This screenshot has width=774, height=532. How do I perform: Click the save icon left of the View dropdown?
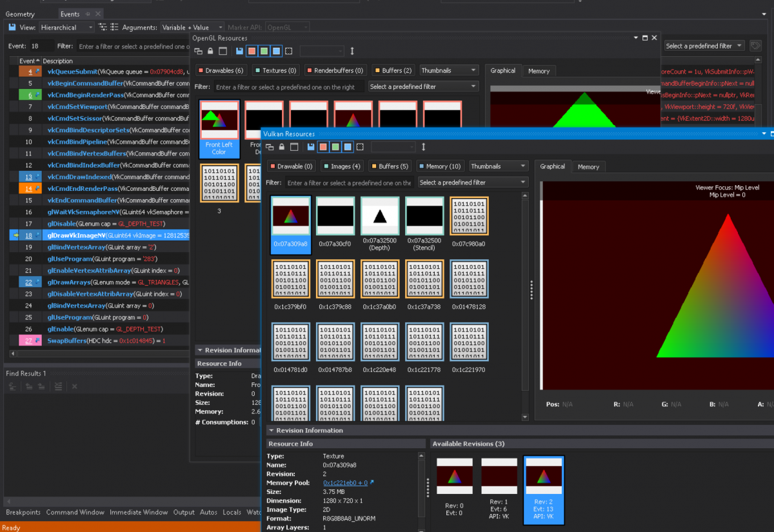pyautogui.click(x=13, y=27)
